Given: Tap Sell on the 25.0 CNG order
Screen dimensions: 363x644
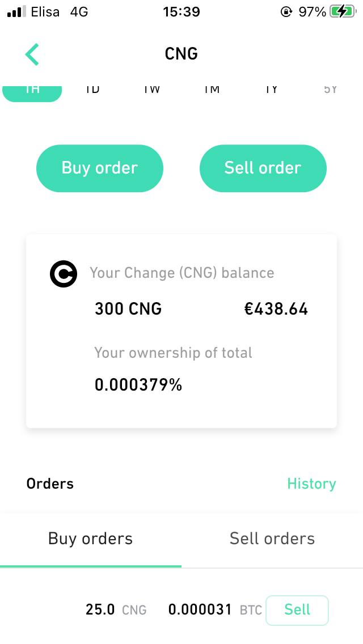Looking at the screenshot, I should pyautogui.click(x=297, y=610).
